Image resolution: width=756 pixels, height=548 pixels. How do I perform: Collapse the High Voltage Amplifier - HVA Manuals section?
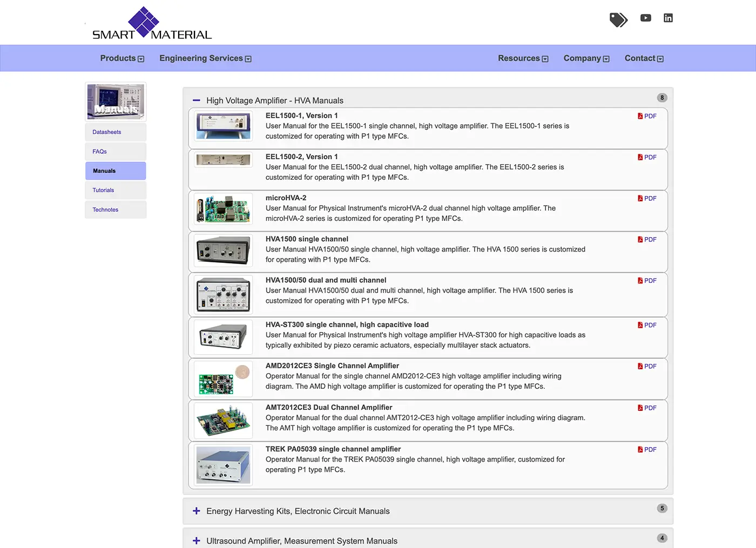(x=197, y=100)
